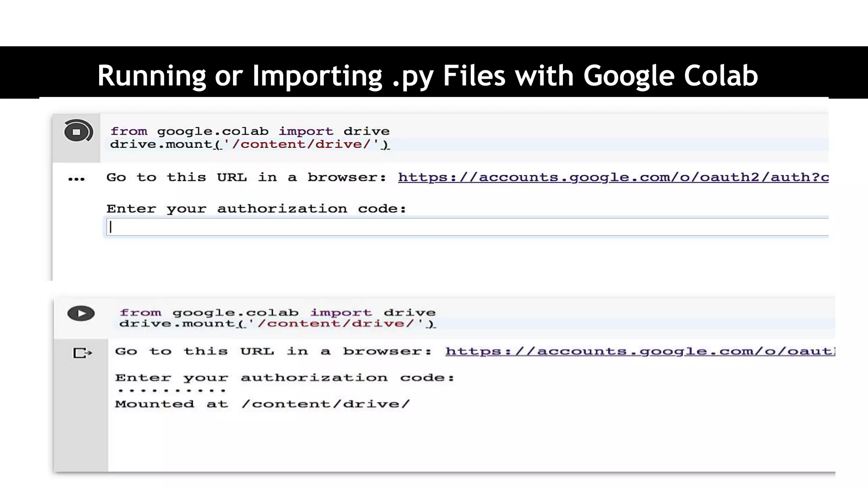This screenshot has width=868, height=488.
Task: Click the masked authorization code dots
Action: point(172,390)
